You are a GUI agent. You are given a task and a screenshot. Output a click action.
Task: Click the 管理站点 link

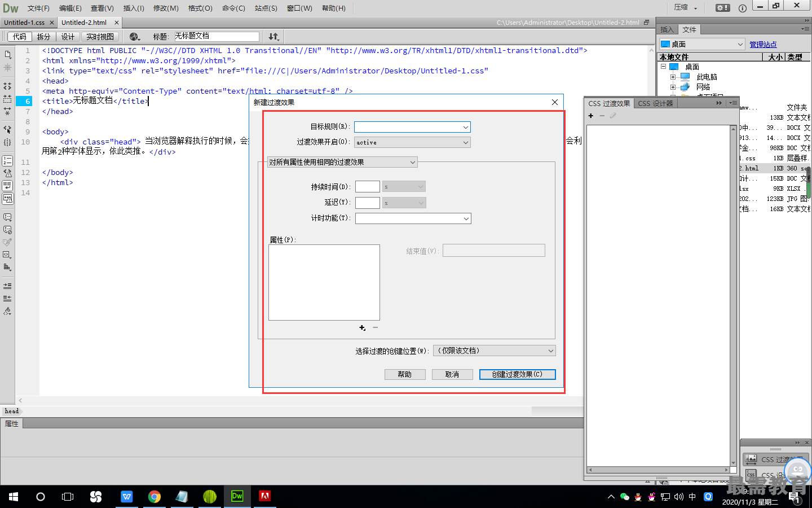pos(763,44)
